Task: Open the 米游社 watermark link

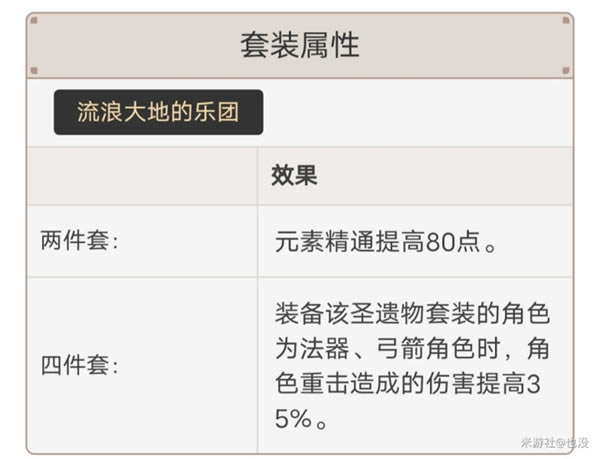Action: 554,441
